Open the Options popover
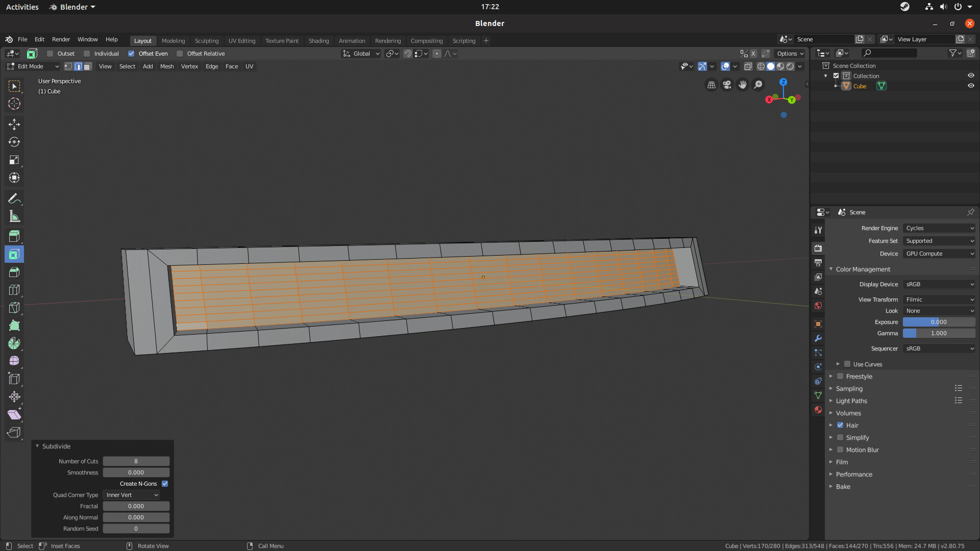980x551 pixels. [790, 54]
